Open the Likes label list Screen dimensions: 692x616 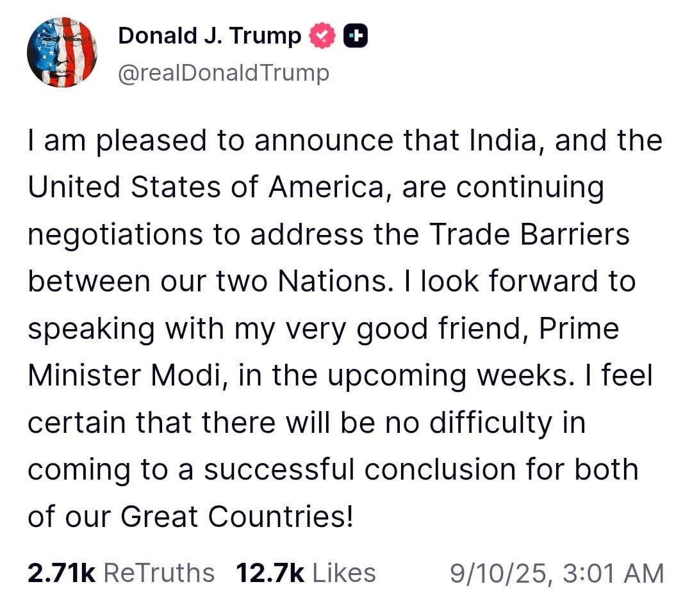click(344, 572)
